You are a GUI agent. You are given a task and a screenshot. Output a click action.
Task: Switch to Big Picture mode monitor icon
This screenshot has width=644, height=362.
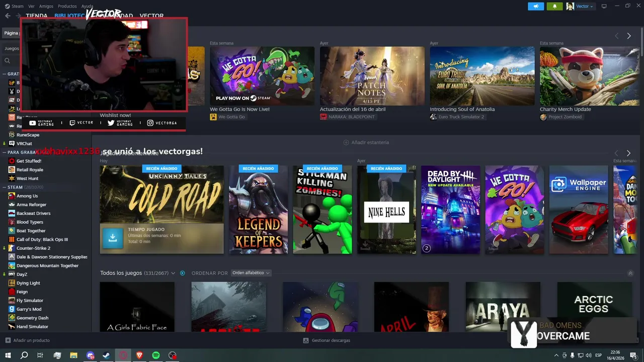pos(604,6)
